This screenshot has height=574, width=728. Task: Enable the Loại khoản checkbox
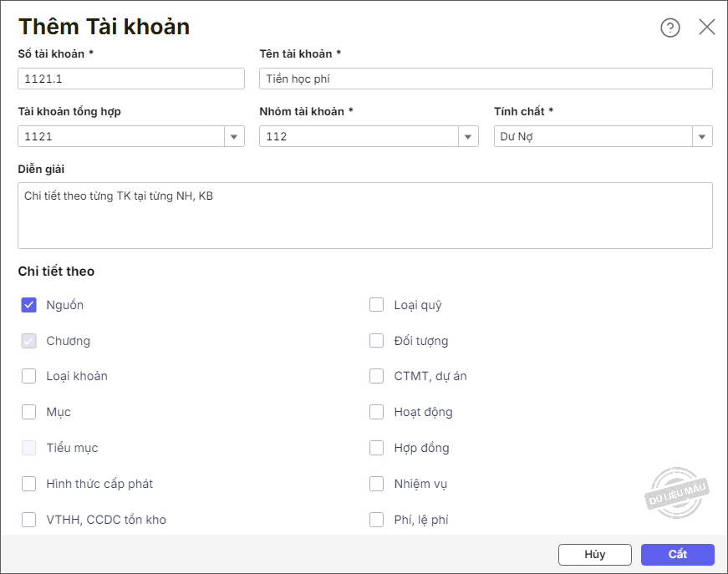tap(29, 376)
